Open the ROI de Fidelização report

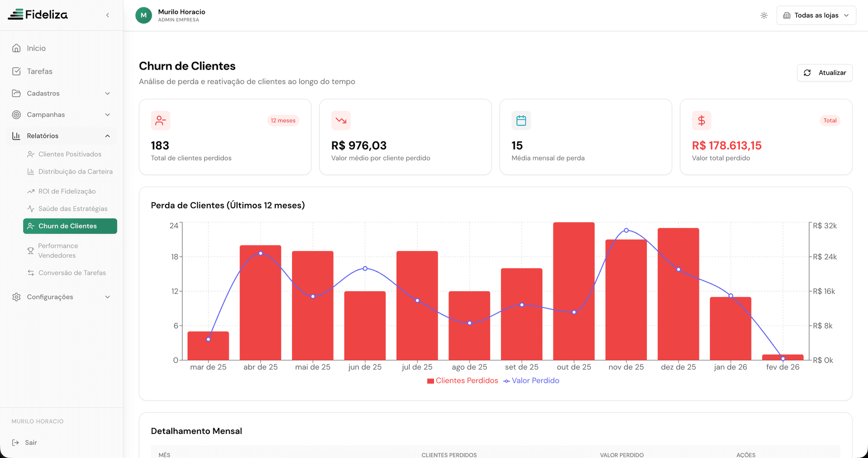pos(67,191)
